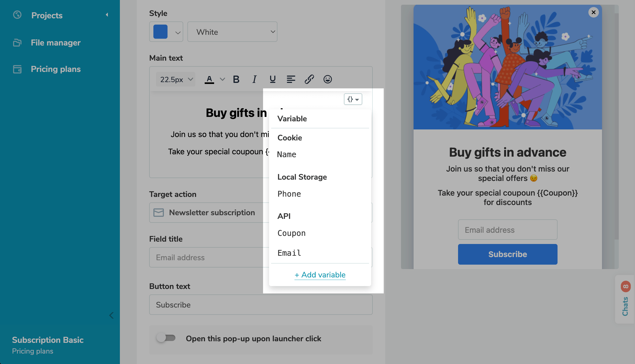Viewport: 635px width, 364px height.
Task: Open the blue color swatch picker
Action: 166,32
